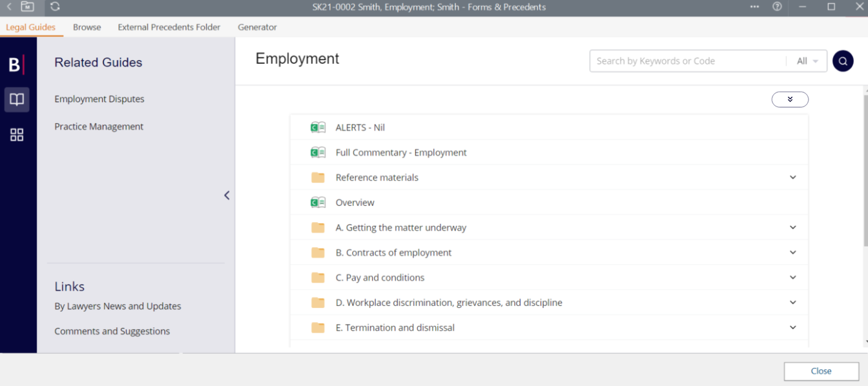The width and height of the screenshot is (868, 386).
Task: Click the By Lawyers 'B' logo icon
Action: (15, 65)
